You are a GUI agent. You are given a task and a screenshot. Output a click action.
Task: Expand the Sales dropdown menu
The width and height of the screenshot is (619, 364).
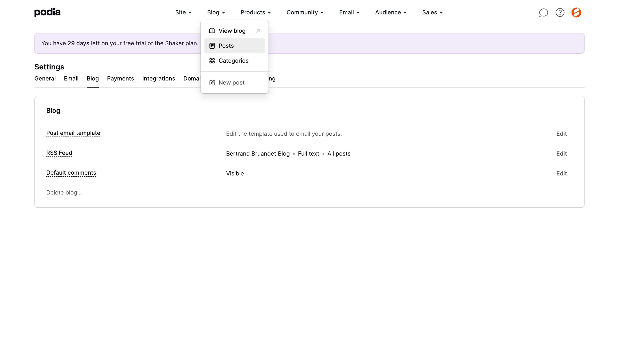click(432, 12)
